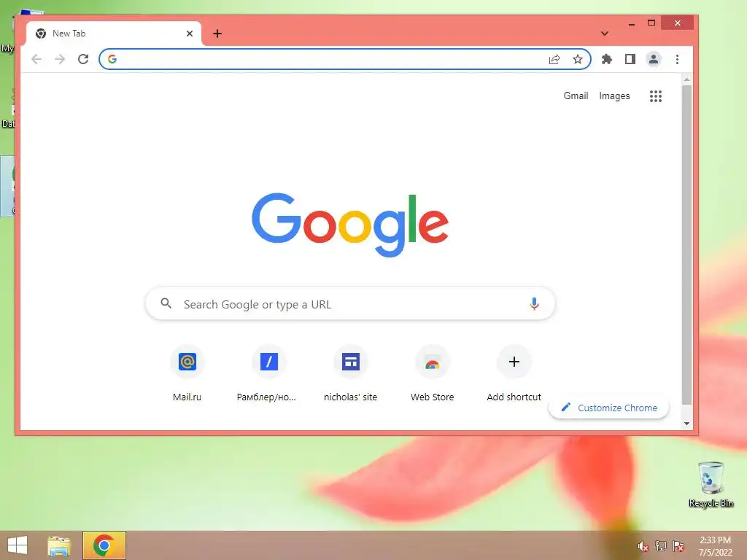Go forward using the forward arrow
Image resolution: width=747 pixels, height=560 pixels.
click(60, 59)
